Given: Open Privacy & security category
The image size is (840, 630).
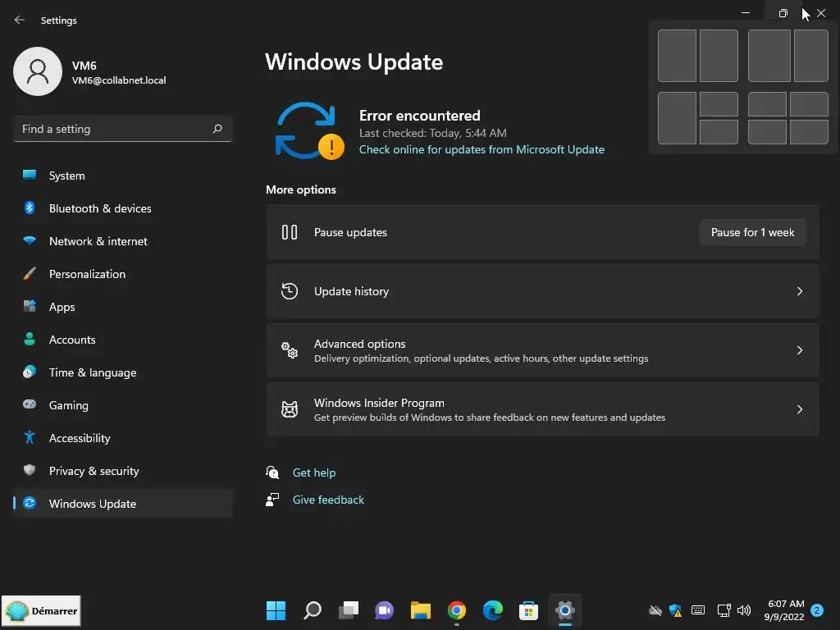Looking at the screenshot, I should click(x=123, y=471).
